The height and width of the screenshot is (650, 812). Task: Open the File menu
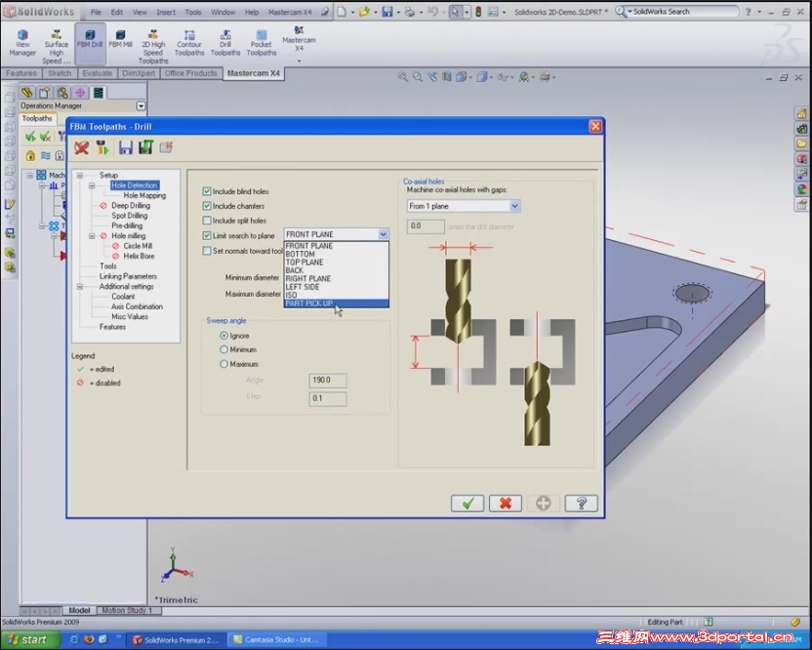click(96, 12)
